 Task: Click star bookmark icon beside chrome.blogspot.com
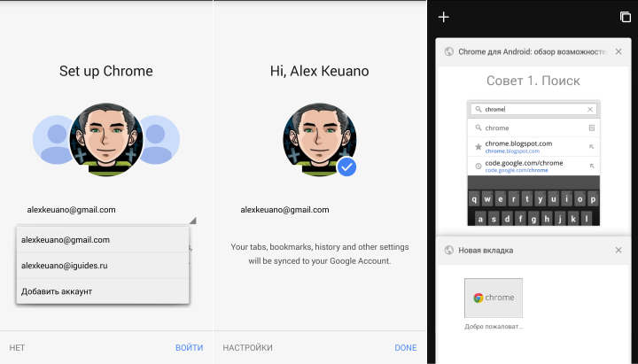click(x=478, y=147)
